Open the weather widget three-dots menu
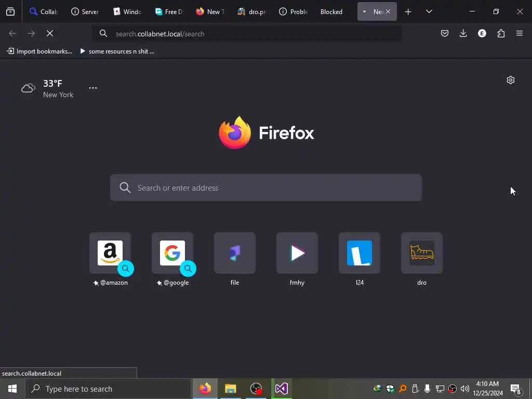The image size is (532, 399). click(93, 88)
